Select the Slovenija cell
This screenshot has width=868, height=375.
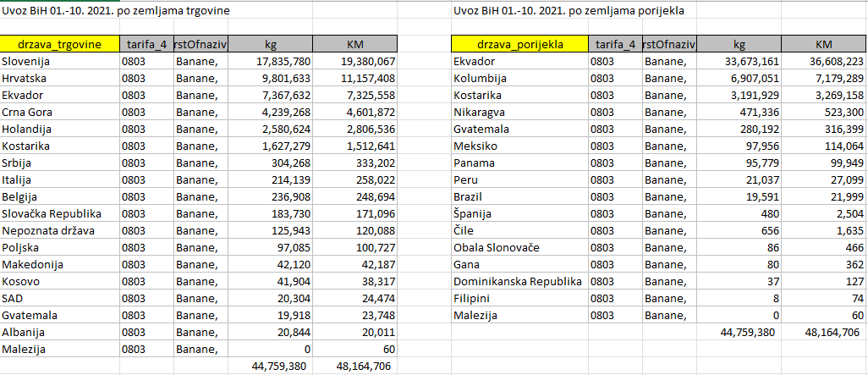point(60,62)
